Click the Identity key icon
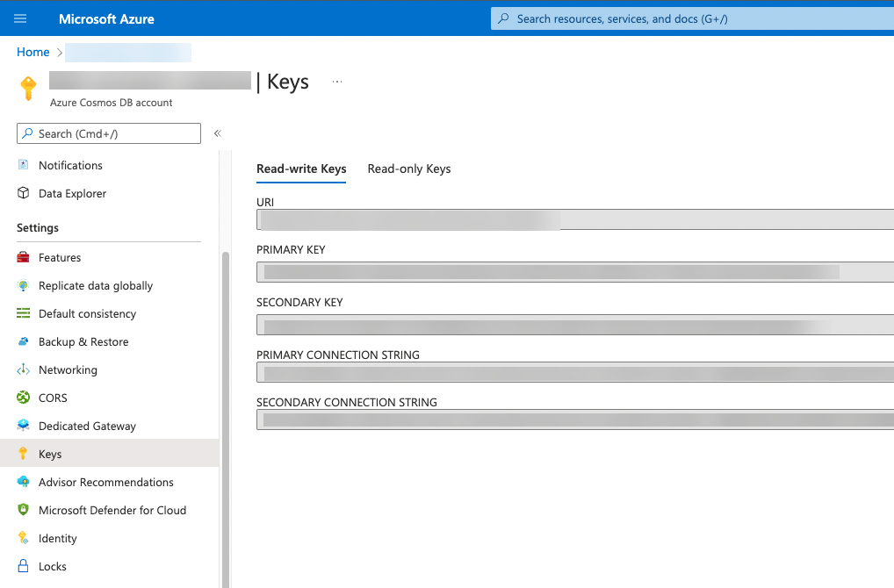The width and height of the screenshot is (894, 588). point(23,538)
